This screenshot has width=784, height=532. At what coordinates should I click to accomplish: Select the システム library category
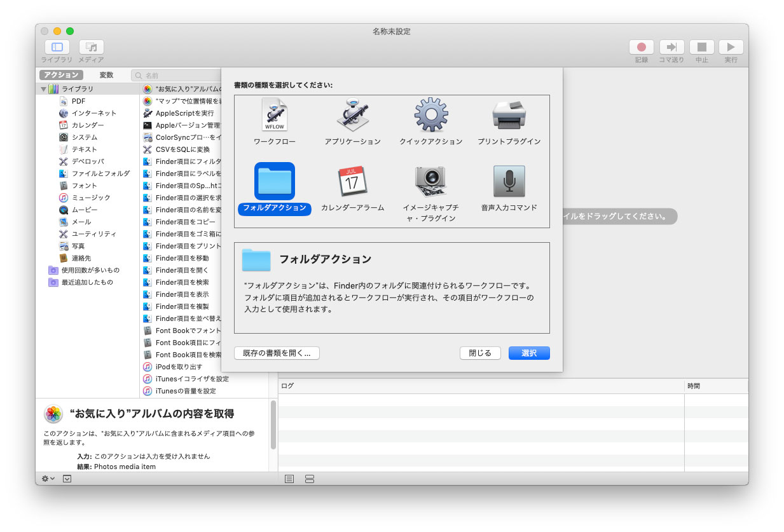point(78,137)
